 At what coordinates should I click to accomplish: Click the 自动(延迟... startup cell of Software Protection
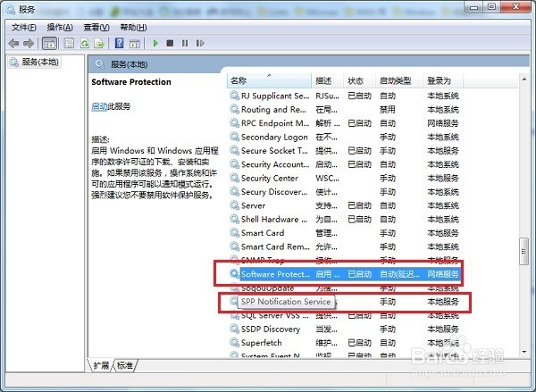click(399, 274)
